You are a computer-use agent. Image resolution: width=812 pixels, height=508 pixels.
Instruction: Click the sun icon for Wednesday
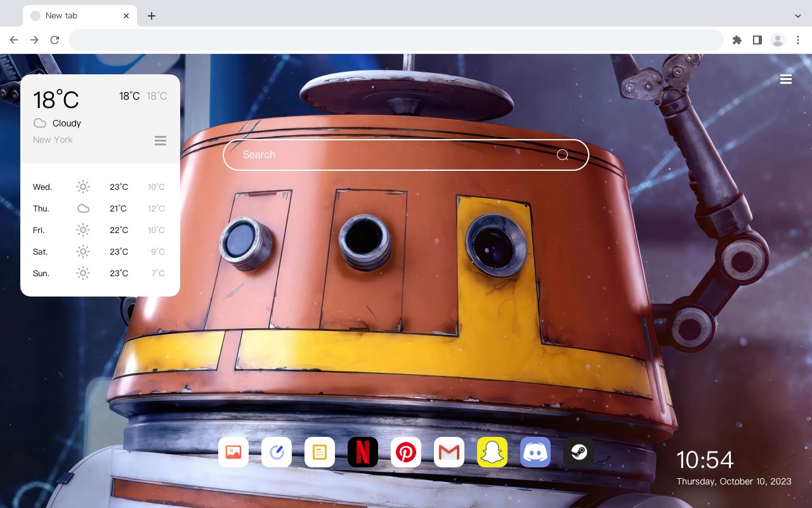[x=83, y=187]
